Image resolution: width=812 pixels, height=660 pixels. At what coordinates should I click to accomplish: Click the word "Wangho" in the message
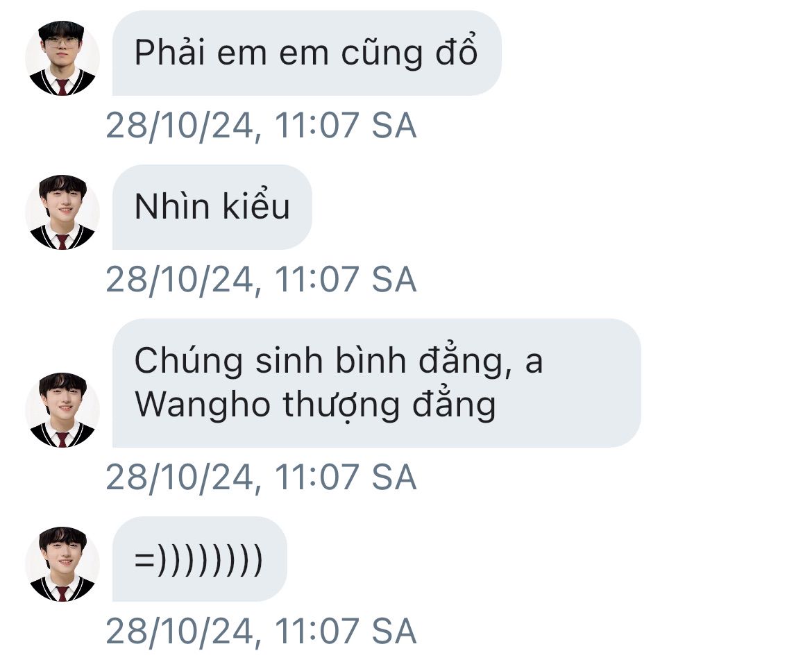(x=203, y=405)
